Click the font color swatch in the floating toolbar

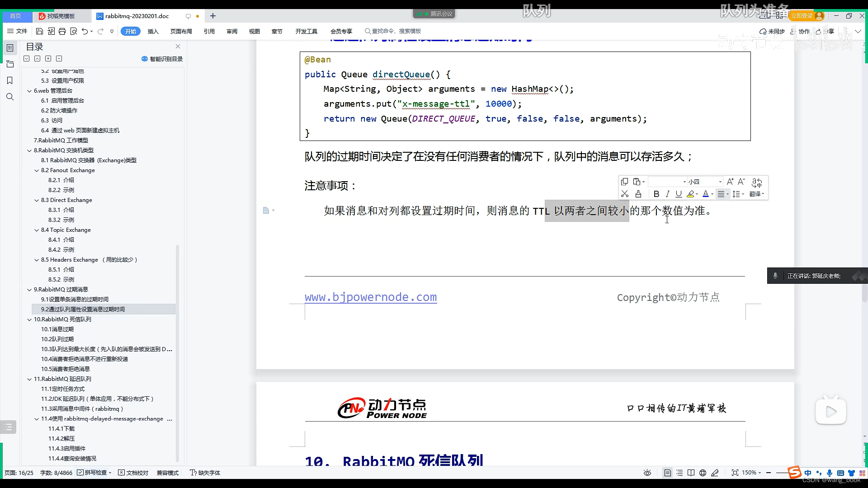point(705,194)
